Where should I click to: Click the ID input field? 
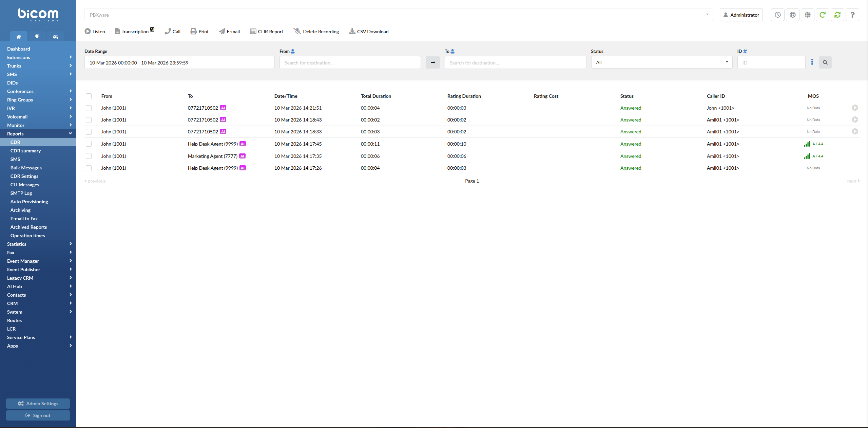pos(771,62)
